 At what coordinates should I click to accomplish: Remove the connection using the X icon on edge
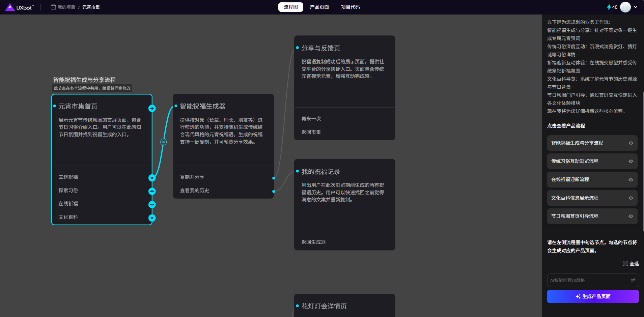point(163,142)
